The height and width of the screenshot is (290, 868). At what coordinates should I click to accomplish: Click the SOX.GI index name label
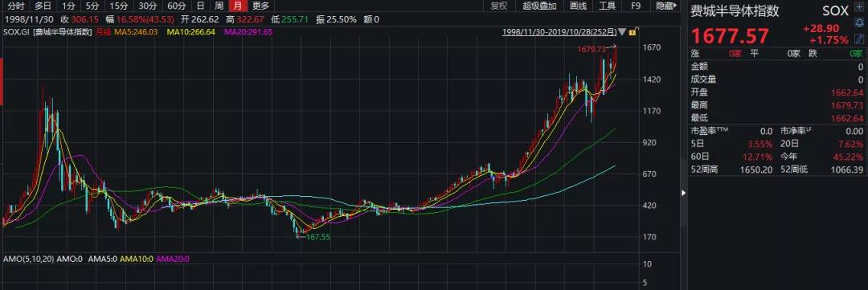pyautogui.click(x=17, y=32)
